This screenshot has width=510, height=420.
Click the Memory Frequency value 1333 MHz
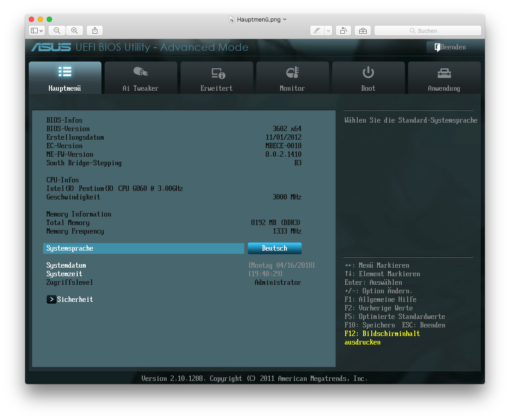tap(287, 231)
